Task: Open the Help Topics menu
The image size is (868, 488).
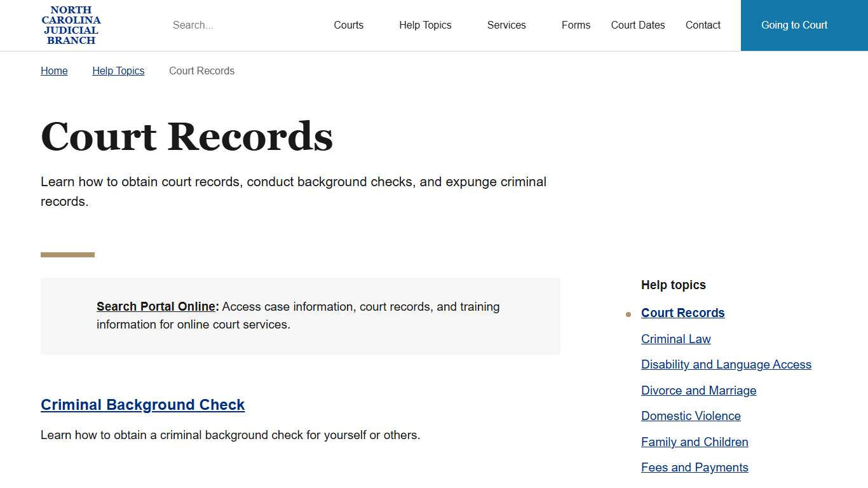Action: pyautogui.click(x=425, y=25)
